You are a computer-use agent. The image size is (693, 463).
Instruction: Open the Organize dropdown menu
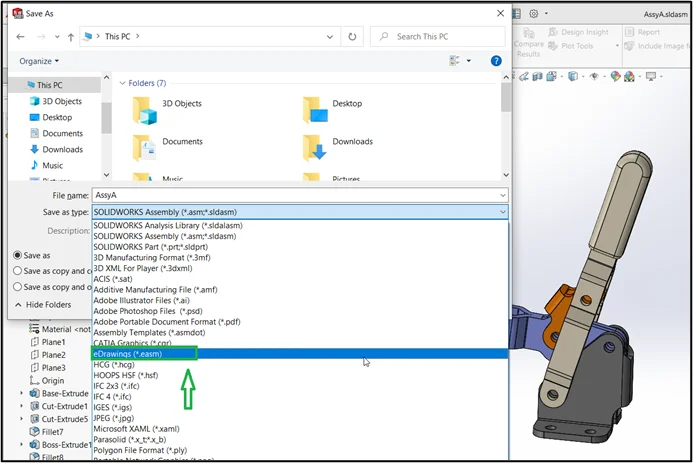(39, 61)
